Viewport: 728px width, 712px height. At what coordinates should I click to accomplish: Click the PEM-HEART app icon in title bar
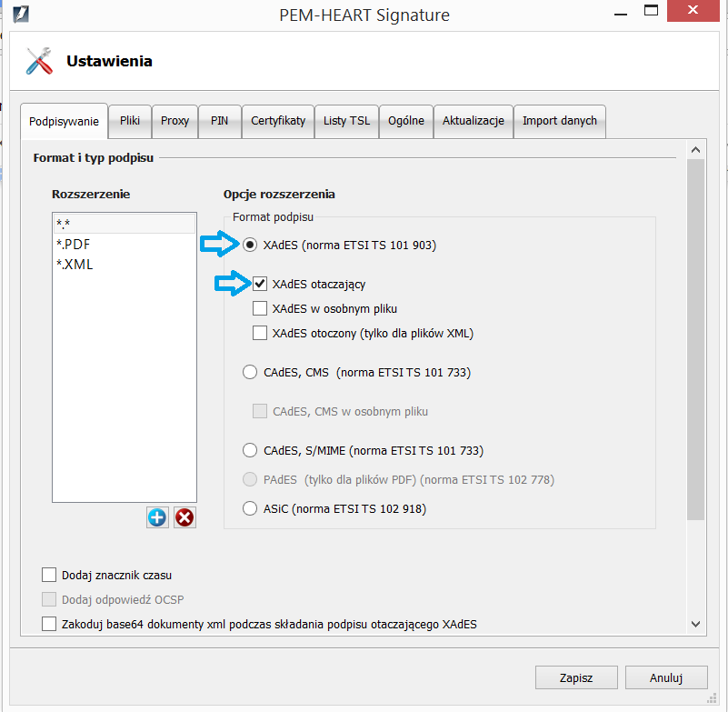tap(21, 14)
